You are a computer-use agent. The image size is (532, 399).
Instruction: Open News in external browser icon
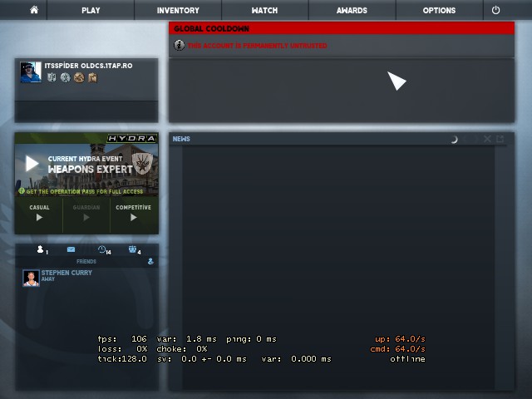(x=500, y=139)
